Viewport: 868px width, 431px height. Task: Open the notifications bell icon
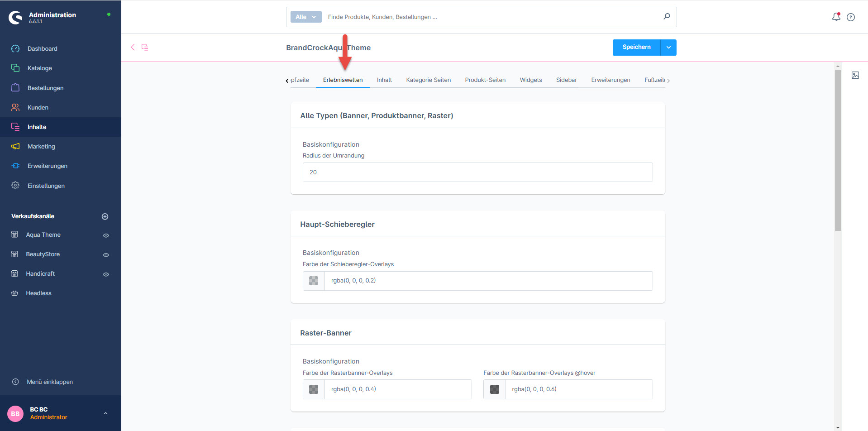[x=836, y=17]
